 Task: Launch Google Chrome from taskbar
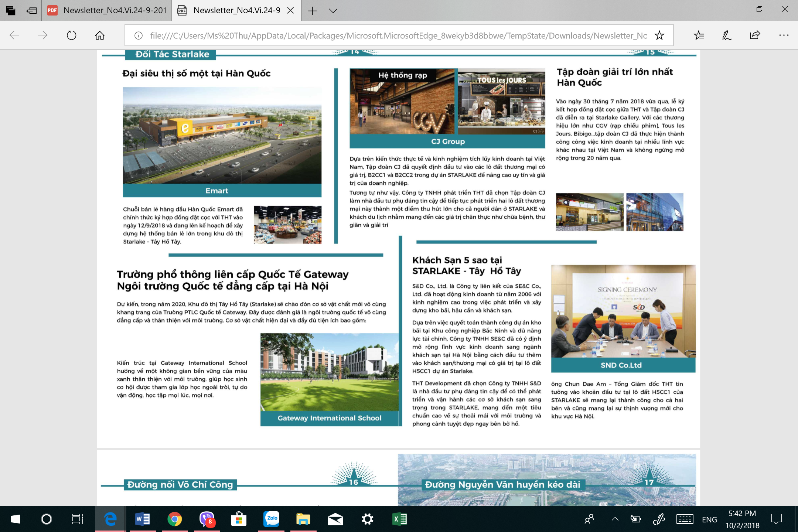(x=175, y=519)
